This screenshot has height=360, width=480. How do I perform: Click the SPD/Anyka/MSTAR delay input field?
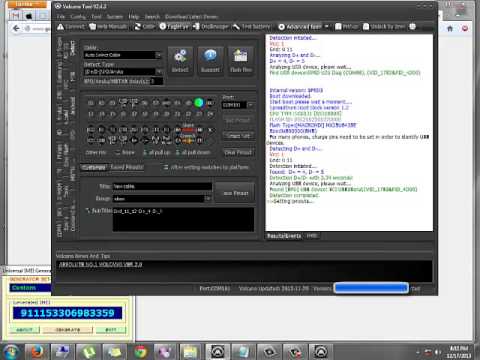click(x=157, y=81)
